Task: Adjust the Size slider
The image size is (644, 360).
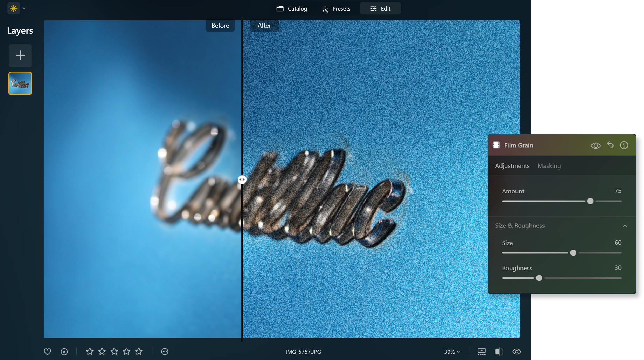Action: [573, 253]
